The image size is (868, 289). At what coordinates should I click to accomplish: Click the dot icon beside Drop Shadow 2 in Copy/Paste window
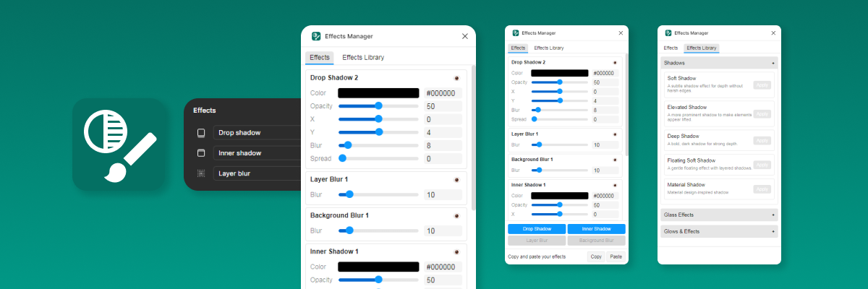coord(615,62)
